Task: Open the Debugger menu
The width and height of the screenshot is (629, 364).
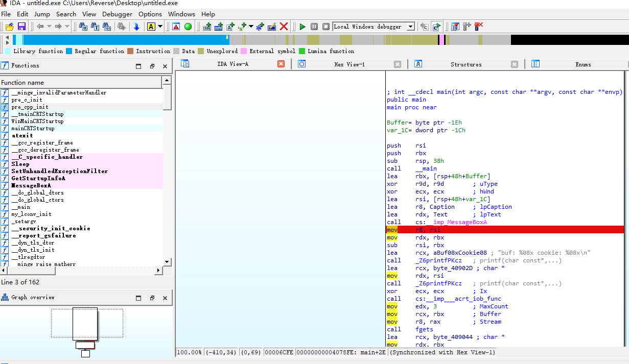Action: [117, 14]
